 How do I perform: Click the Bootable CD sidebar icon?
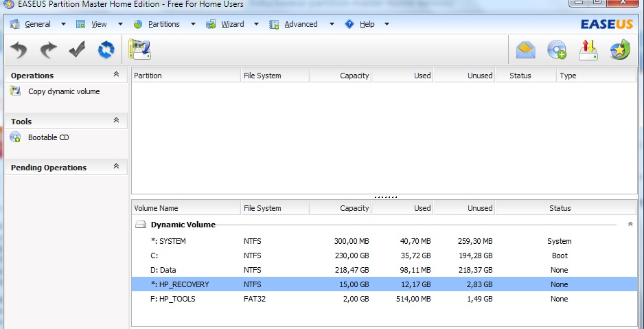(15, 137)
